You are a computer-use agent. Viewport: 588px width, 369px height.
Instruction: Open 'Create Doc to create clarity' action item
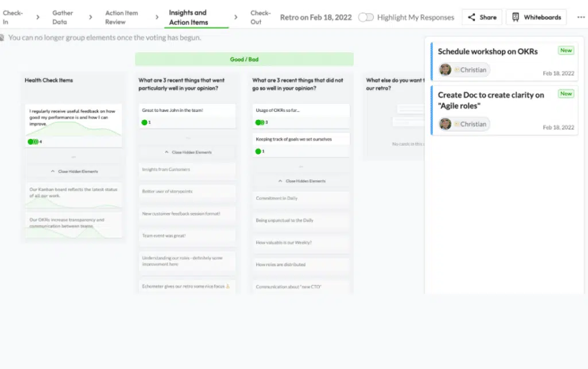pos(504,110)
